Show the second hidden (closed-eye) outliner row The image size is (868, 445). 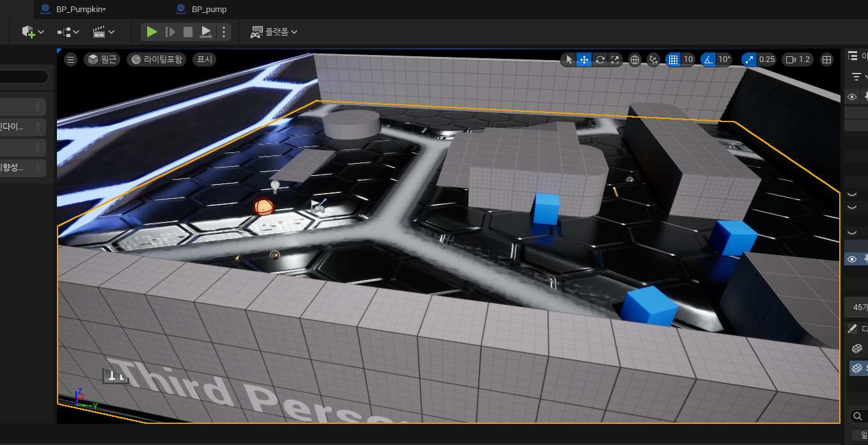coord(852,207)
